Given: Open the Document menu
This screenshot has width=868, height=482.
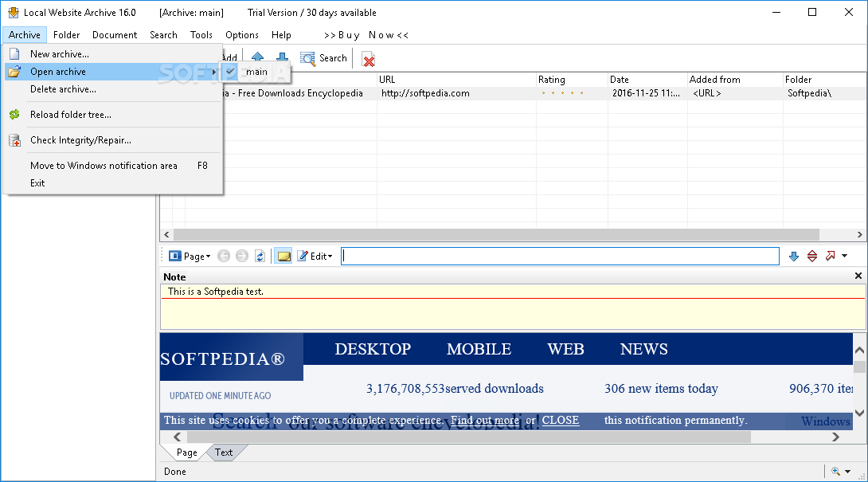Looking at the screenshot, I should [x=115, y=35].
